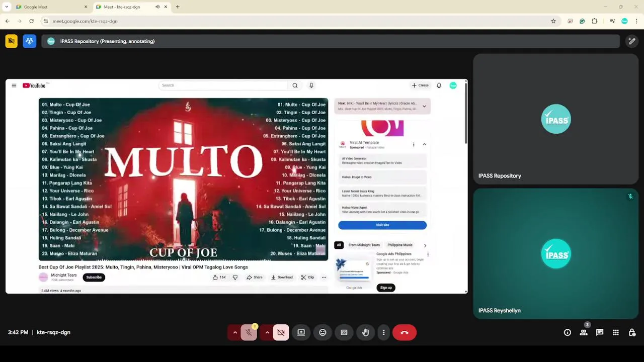Image resolution: width=644 pixels, height=362 pixels.
Task: Click the video Share button
Action: [x=255, y=278]
